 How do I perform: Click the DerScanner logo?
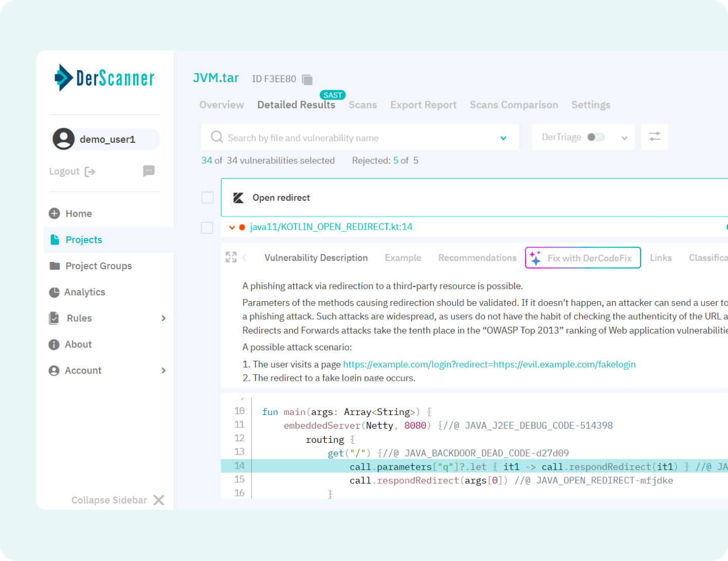point(103,78)
